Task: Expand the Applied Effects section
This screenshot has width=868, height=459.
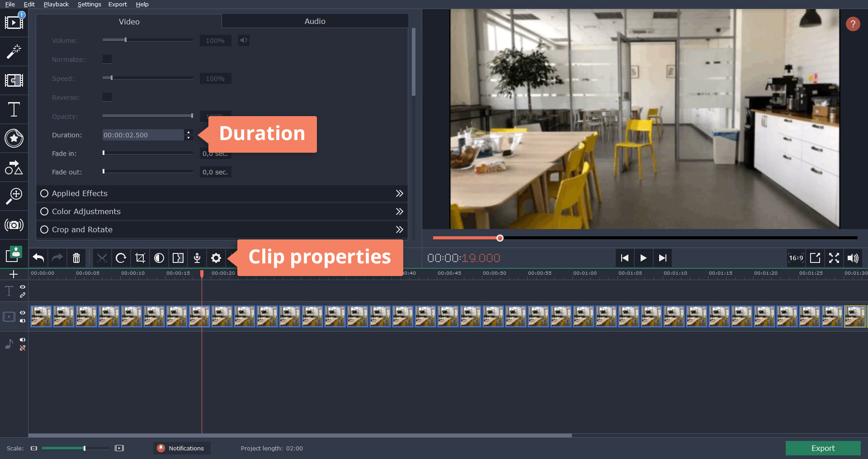Action: click(399, 193)
